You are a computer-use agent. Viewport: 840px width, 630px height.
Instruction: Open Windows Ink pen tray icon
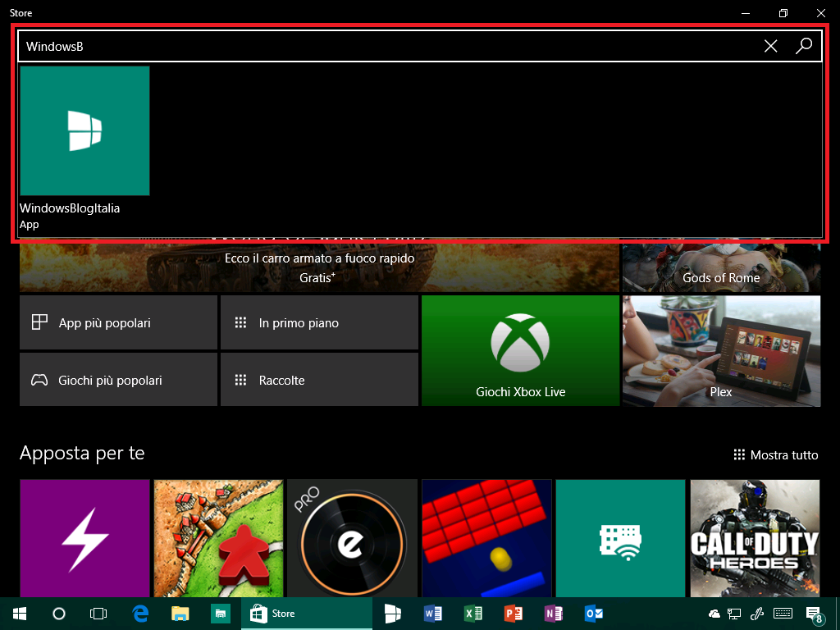coord(757,614)
